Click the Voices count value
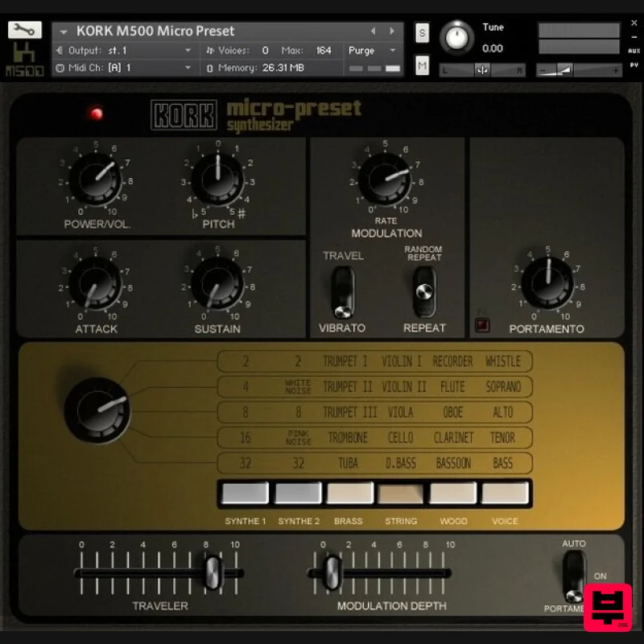This screenshot has width=644, height=644. 266,51
